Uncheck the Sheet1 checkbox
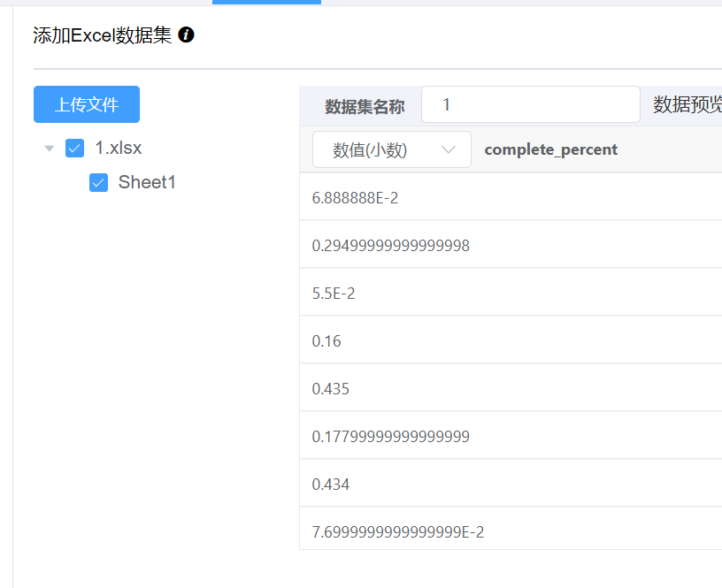The width and height of the screenshot is (722, 588). point(98,182)
